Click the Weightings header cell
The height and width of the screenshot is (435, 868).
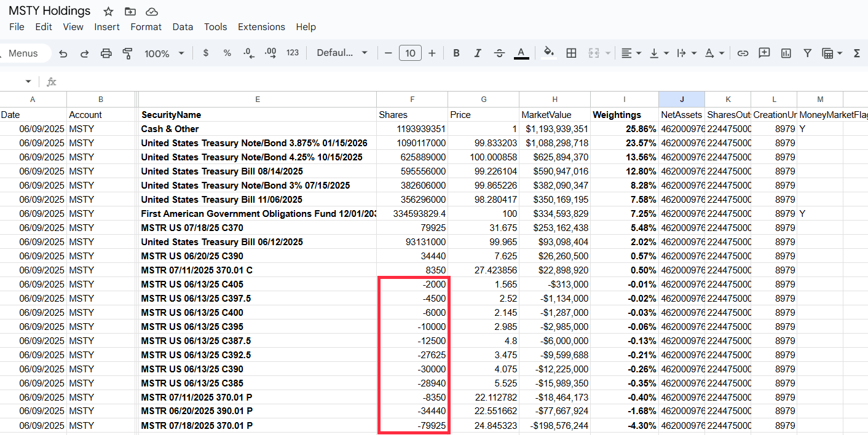tap(625, 115)
